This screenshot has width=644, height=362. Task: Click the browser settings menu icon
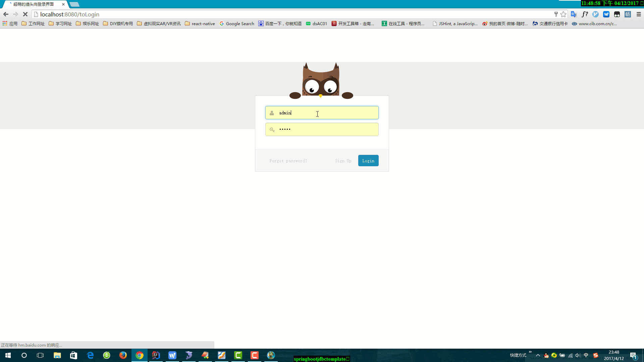639,14
